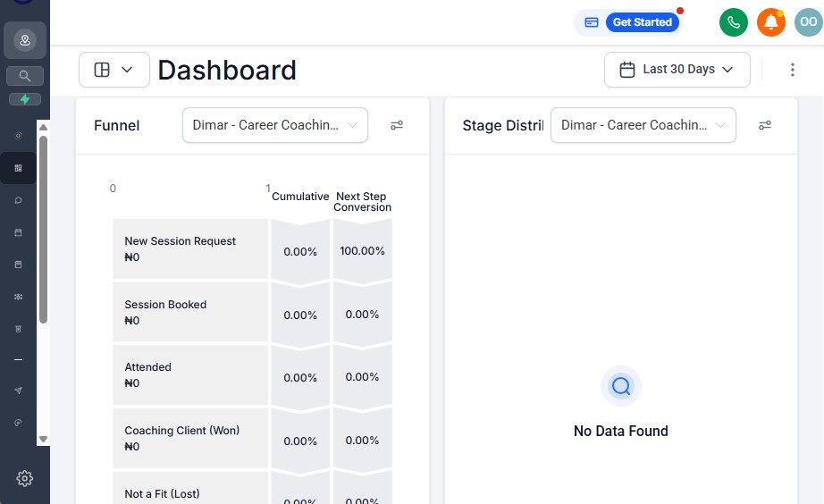
Task: Click the Coaching Client (Won) funnel stage
Action: (x=190, y=438)
